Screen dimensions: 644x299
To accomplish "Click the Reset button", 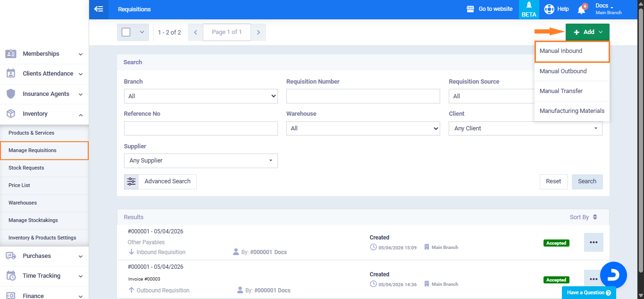I will pos(553,181).
